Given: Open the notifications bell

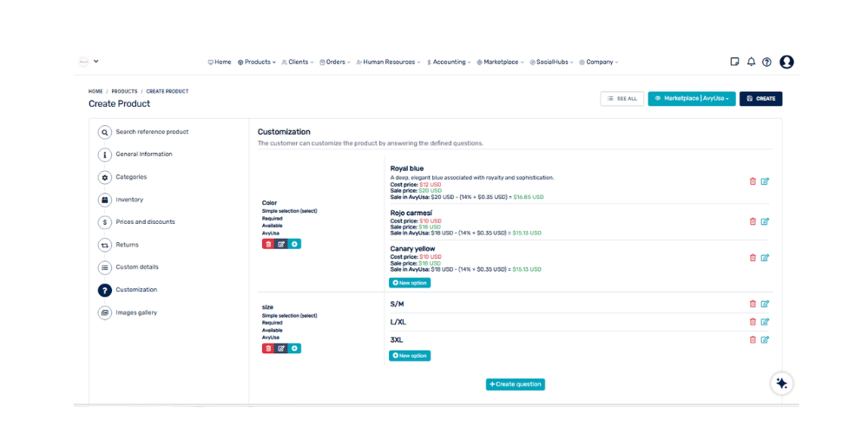Looking at the screenshot, I should 751,62.
